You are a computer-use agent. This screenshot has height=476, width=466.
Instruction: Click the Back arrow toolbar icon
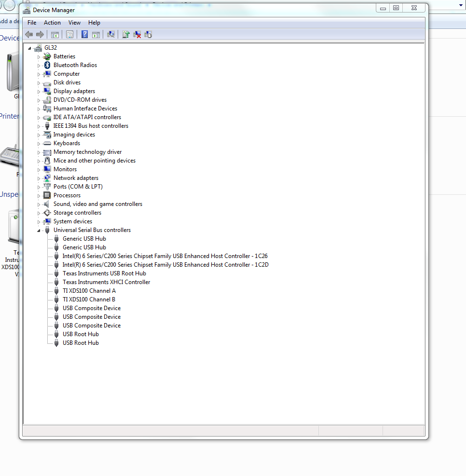click(29, 35)
